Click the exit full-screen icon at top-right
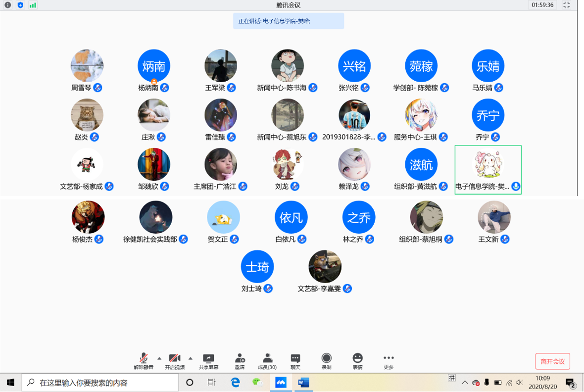Screen dimensions: 584x392 click(567, 5)
